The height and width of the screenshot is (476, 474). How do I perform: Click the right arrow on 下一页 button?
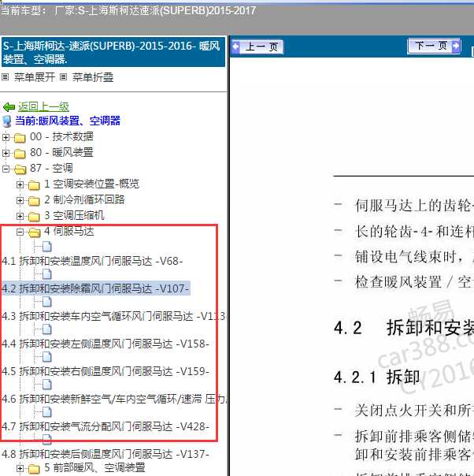tap(456, 46)
